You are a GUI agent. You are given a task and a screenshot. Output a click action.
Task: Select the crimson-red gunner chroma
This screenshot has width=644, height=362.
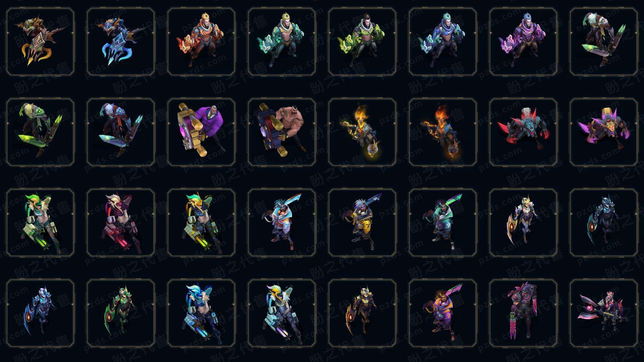point(121,223)
